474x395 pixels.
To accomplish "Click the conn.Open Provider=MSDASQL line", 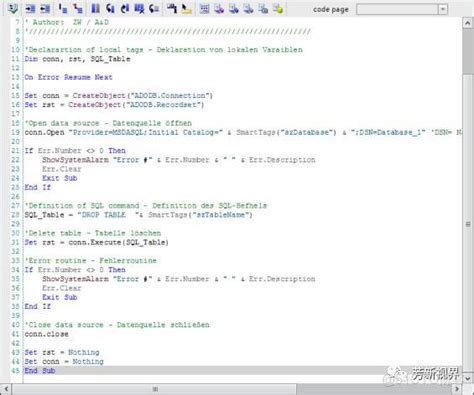I will pyautogui.click(x=243, y=132).
